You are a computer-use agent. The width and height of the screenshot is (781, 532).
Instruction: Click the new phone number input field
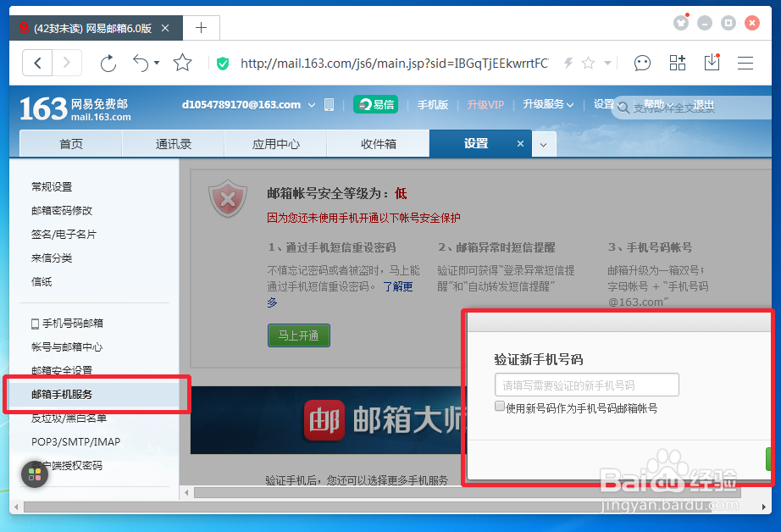click(587, 385)
